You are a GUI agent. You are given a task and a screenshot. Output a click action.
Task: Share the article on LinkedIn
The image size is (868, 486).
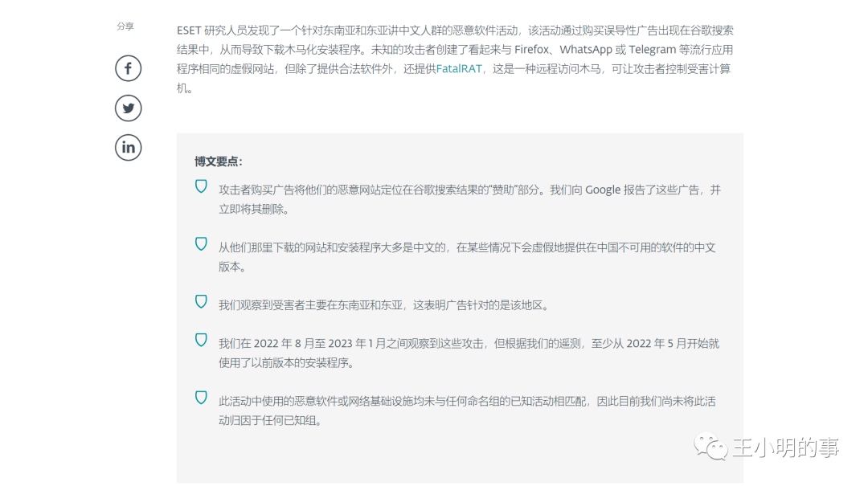tap(128, 148)
